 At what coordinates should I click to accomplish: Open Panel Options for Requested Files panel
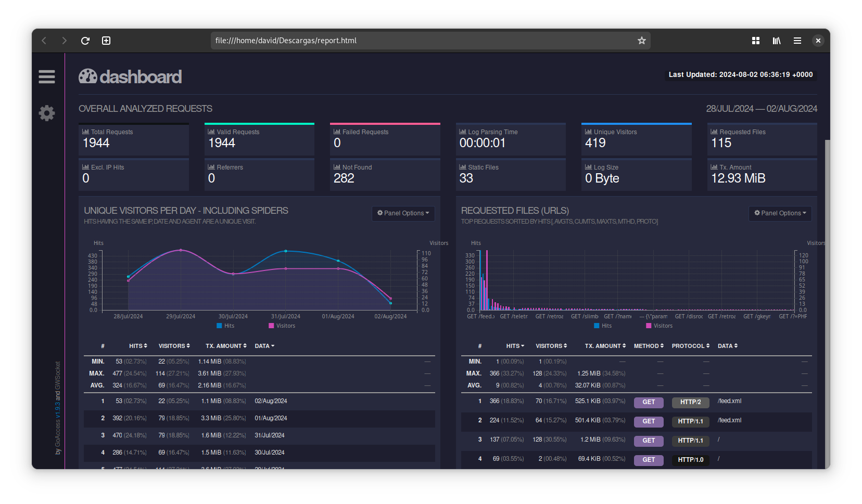tap(780, 213)
